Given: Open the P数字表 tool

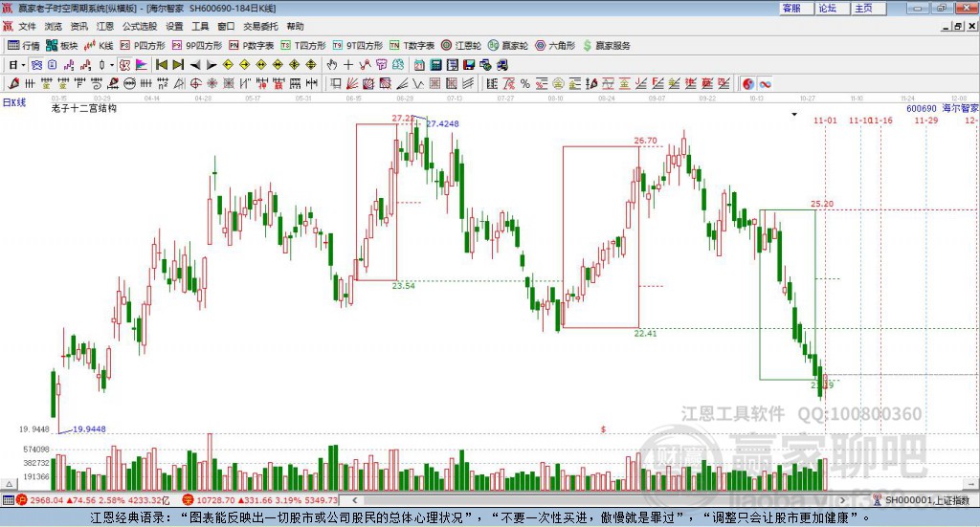Looking at the screenshot, I should tap(252, 46).
